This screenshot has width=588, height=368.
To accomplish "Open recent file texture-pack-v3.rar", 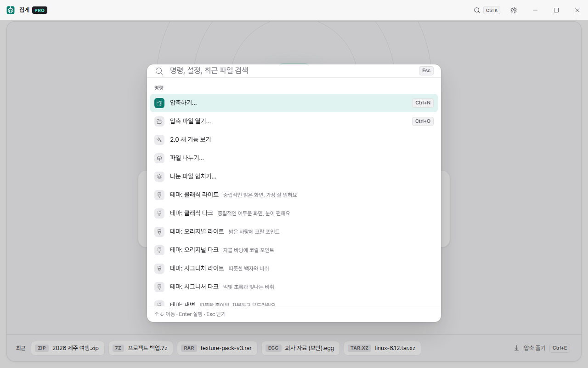I will pos(217,348).
